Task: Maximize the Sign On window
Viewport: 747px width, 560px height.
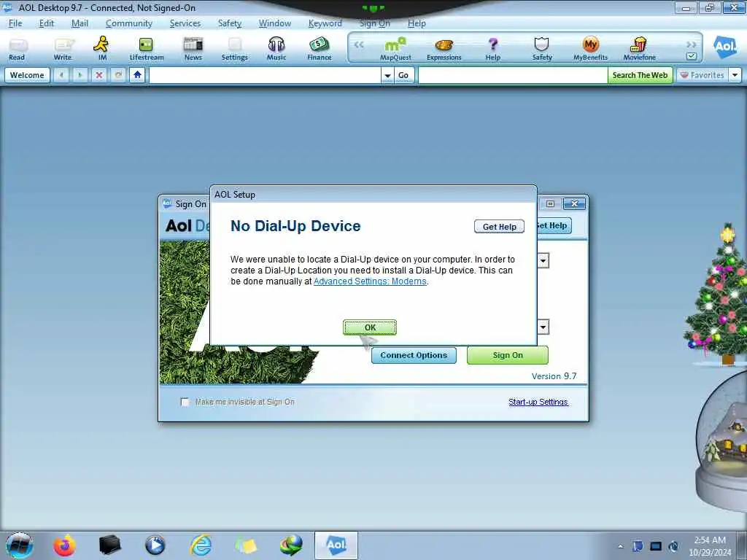Action: 550,204
